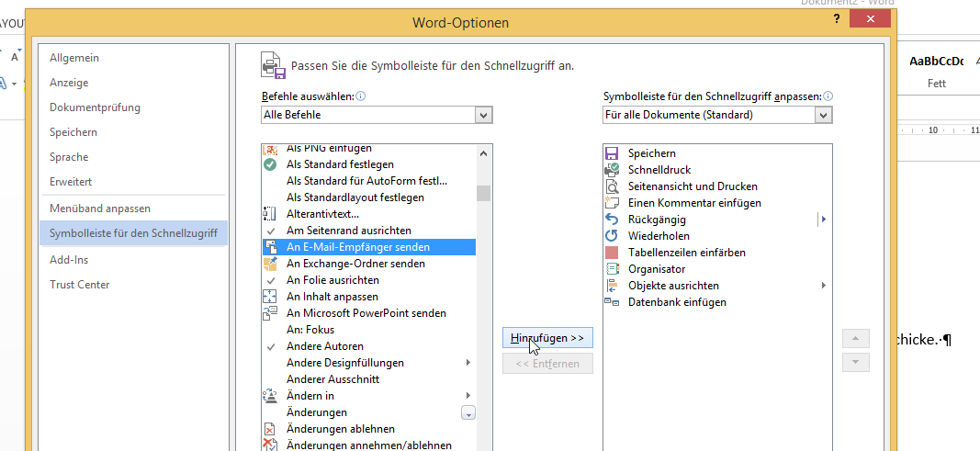
Task: Expand the Andere Designfüllungen submenu arrow
Action: click(468, 362)
